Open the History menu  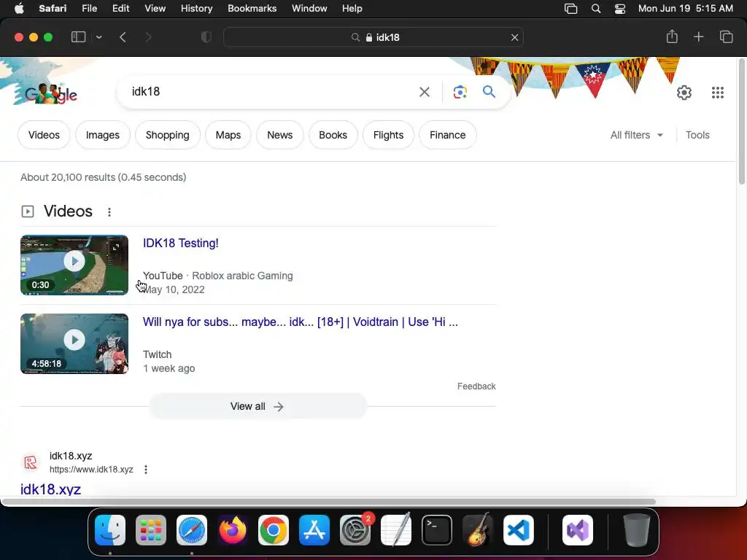(196, 9)
